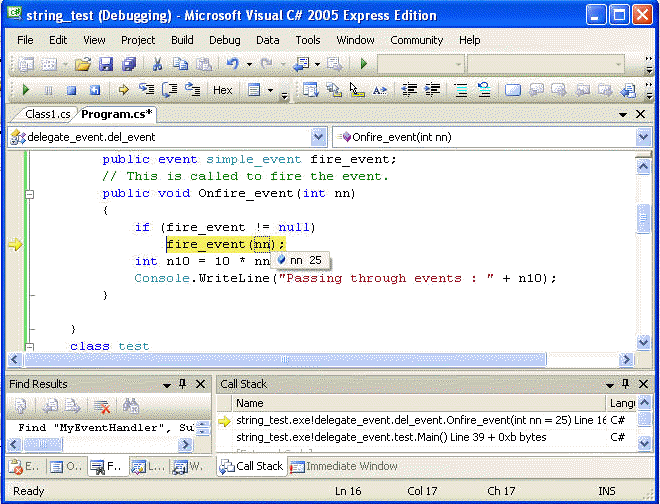Image resolution: width=660 pixels, height=504 pixels.
Task: Open the Debug menu
Action: (225, 40)
